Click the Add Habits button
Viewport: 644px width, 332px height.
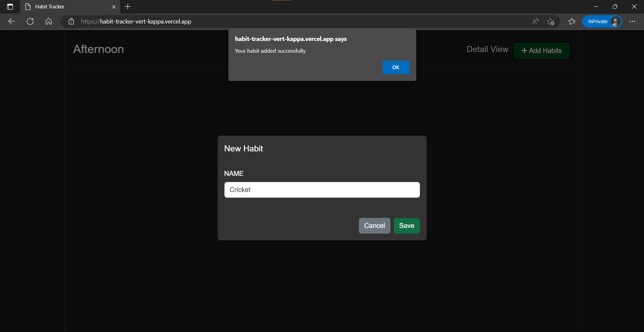coord(541,50)
